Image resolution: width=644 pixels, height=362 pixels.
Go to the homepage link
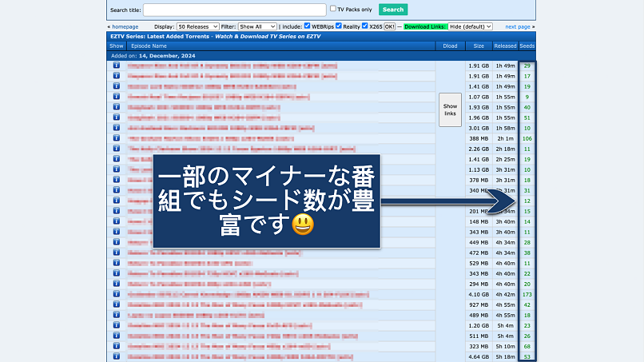pos(125,26)
